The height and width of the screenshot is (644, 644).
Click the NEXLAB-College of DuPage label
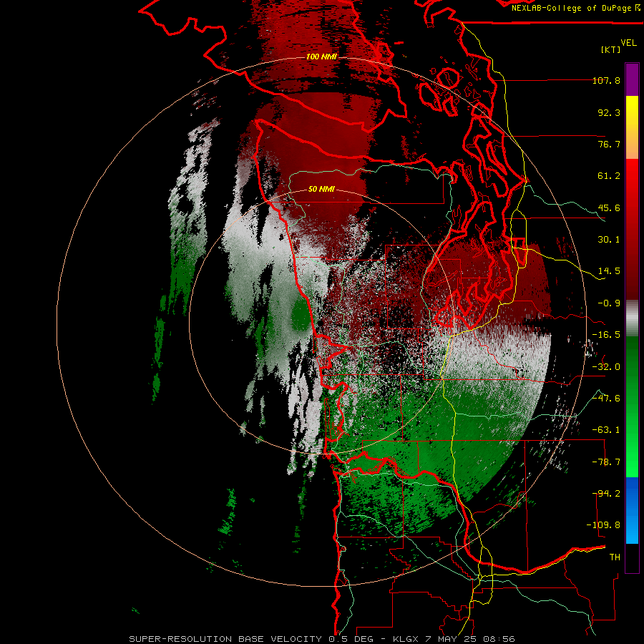coord(572,8)
